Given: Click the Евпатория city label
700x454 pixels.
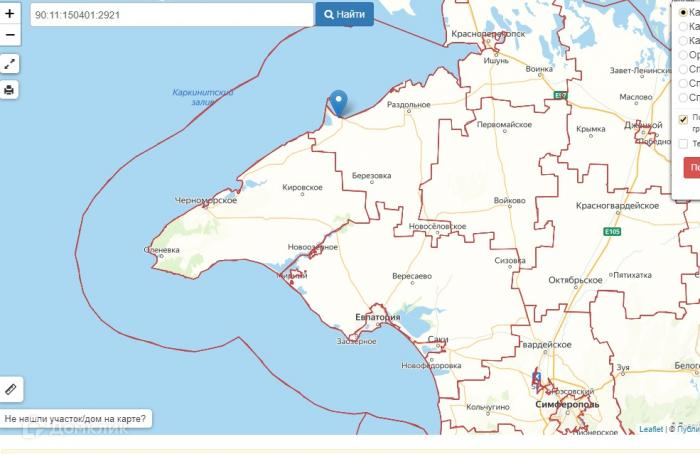Looking at the screenshot, I should (378, 317).
